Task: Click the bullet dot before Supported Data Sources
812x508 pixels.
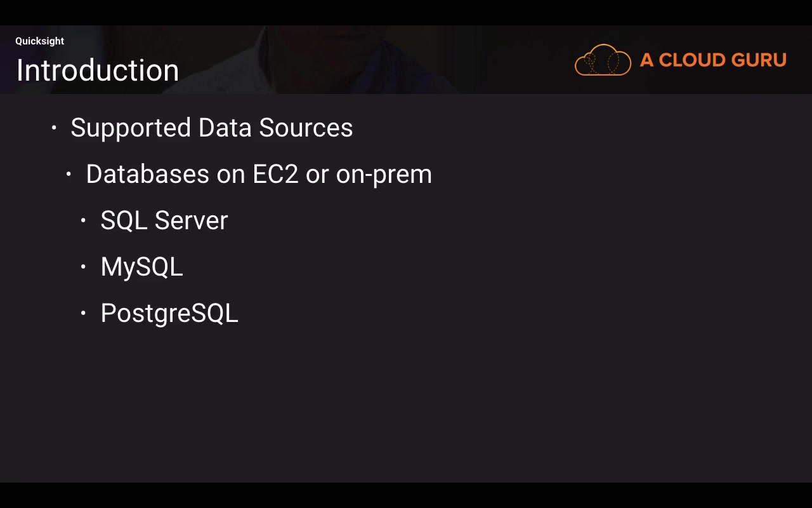Action: tap(54, 128)
